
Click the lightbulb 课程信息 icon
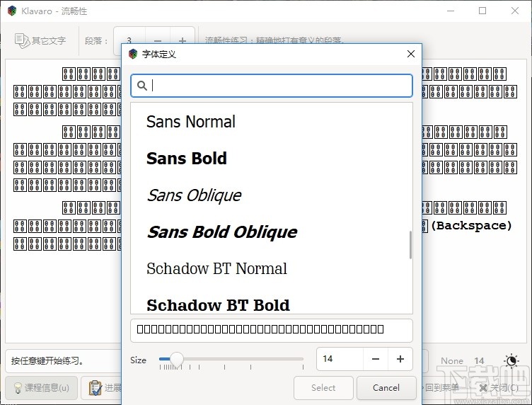point(16,387)
